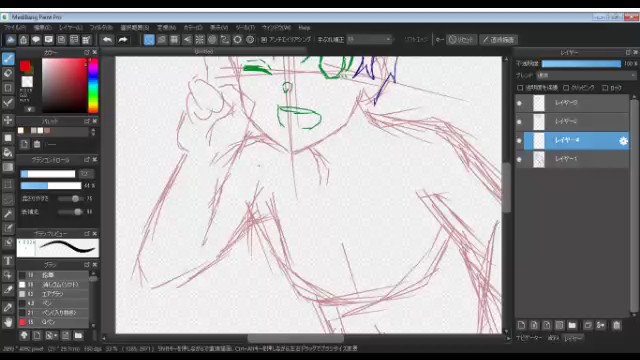Open the Filter menu
640x360 pixels.
[101, 27]
